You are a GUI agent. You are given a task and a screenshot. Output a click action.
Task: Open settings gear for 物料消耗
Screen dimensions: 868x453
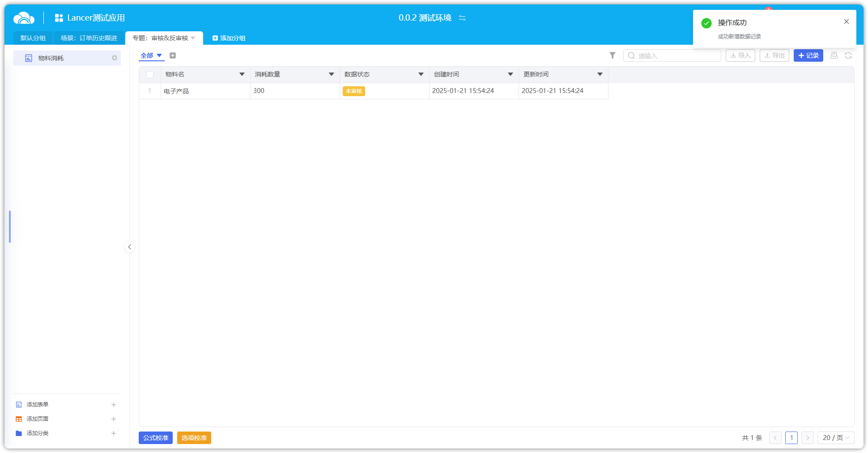point(115,58)
